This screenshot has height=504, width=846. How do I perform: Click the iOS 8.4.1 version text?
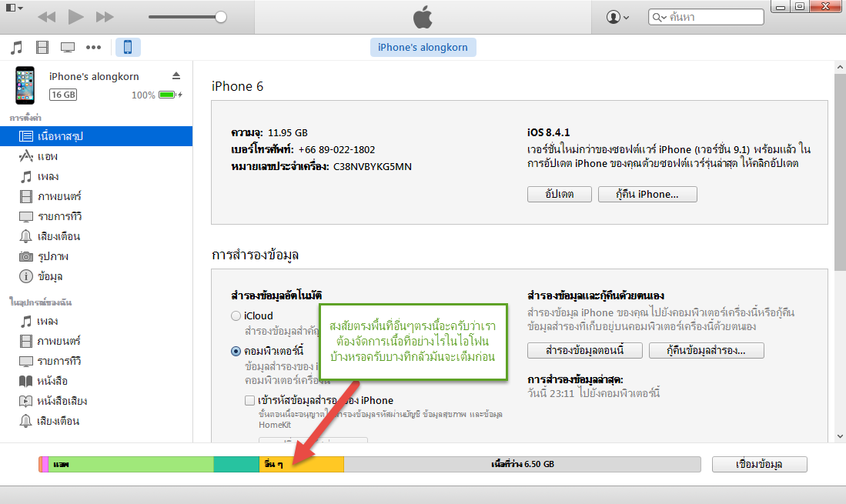click(548, 132)
